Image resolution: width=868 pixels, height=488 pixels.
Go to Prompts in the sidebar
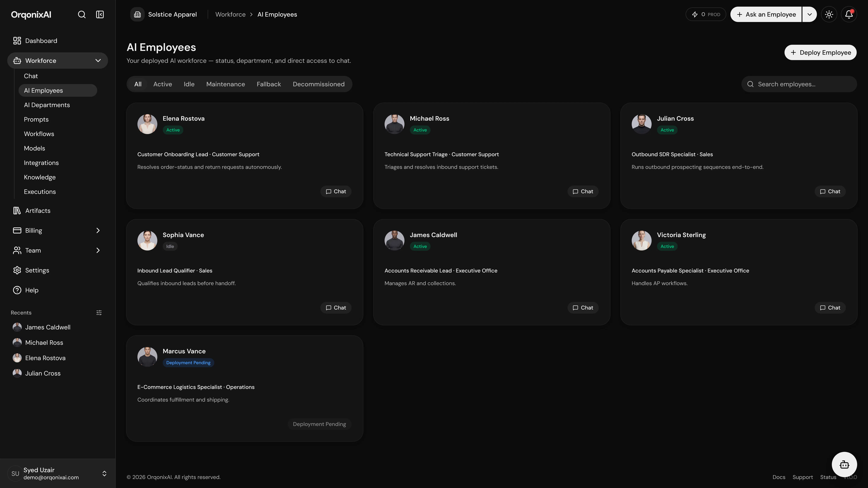(58, 120)
